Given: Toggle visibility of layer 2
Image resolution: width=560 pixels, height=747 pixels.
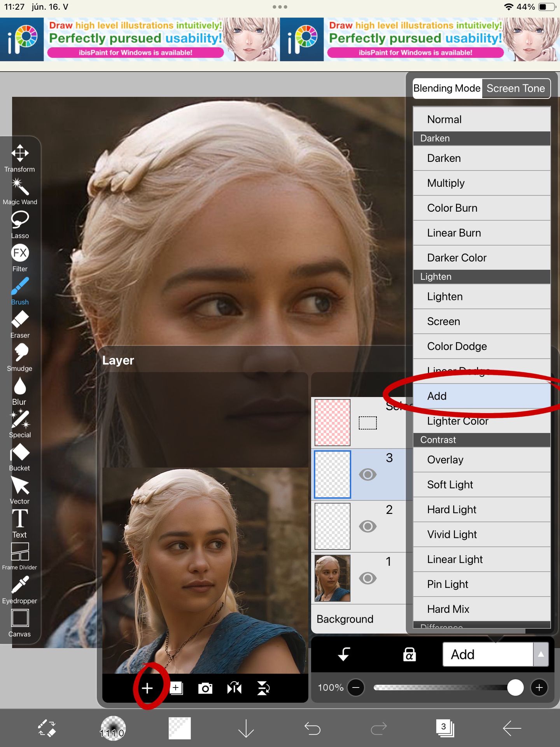Looking at the screenshot, I should [367, 526].
